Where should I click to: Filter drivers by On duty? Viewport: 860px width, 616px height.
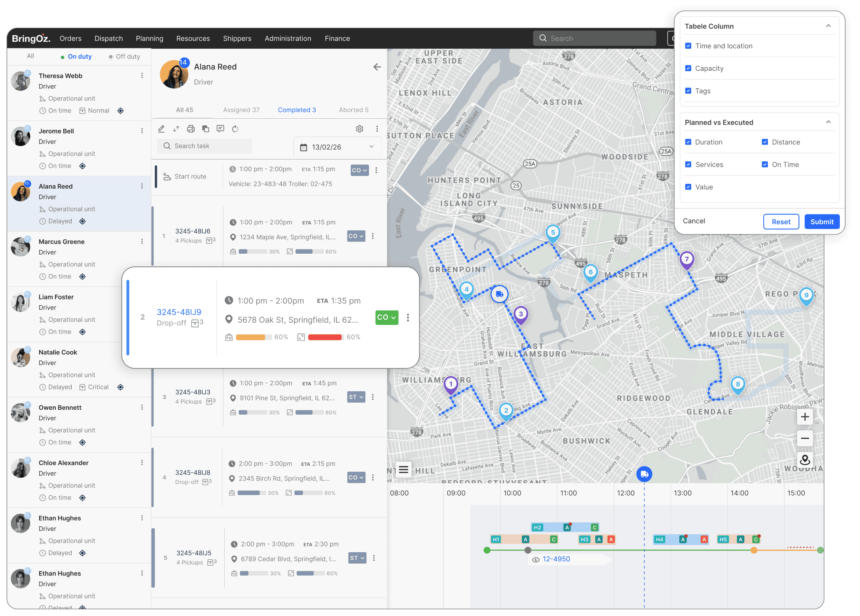(x=76, y=57)
